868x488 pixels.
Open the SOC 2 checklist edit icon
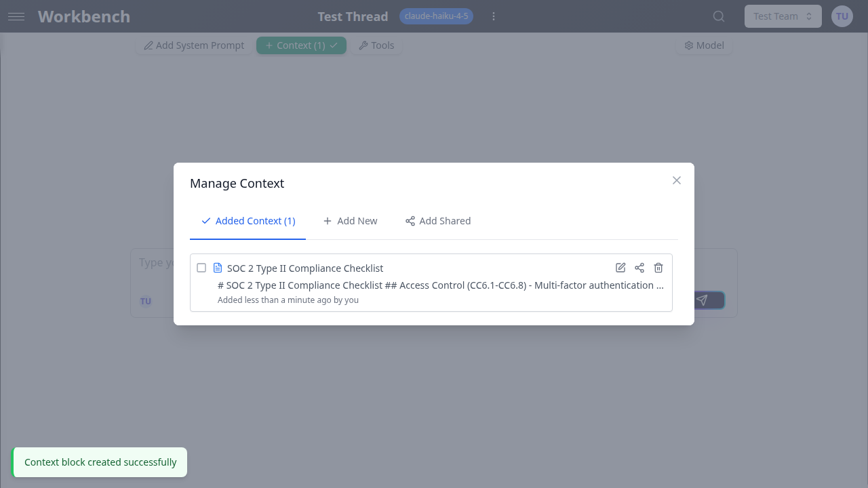point(620,268)
